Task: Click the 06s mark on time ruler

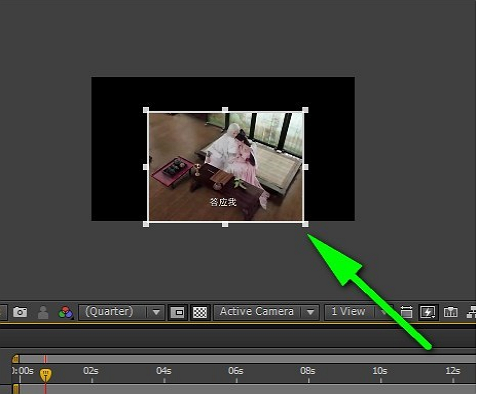Action: coord(236,371)
